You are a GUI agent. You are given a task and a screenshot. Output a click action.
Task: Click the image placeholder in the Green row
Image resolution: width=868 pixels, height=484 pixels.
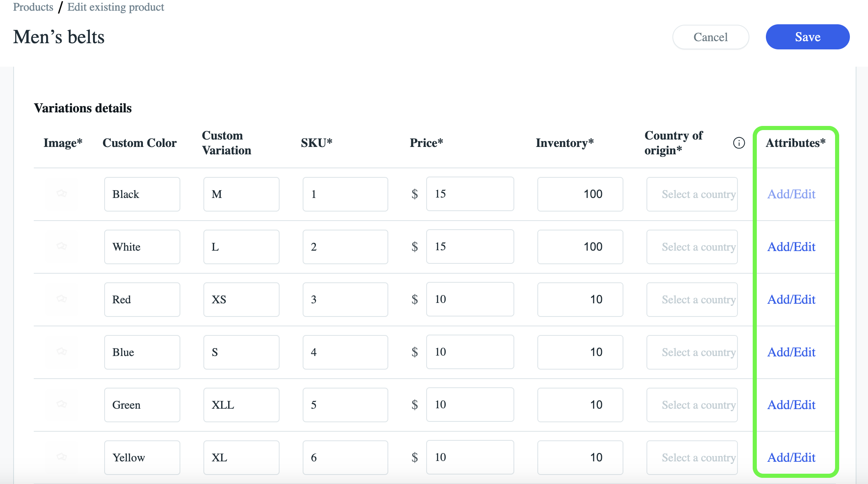coord(62,405)
